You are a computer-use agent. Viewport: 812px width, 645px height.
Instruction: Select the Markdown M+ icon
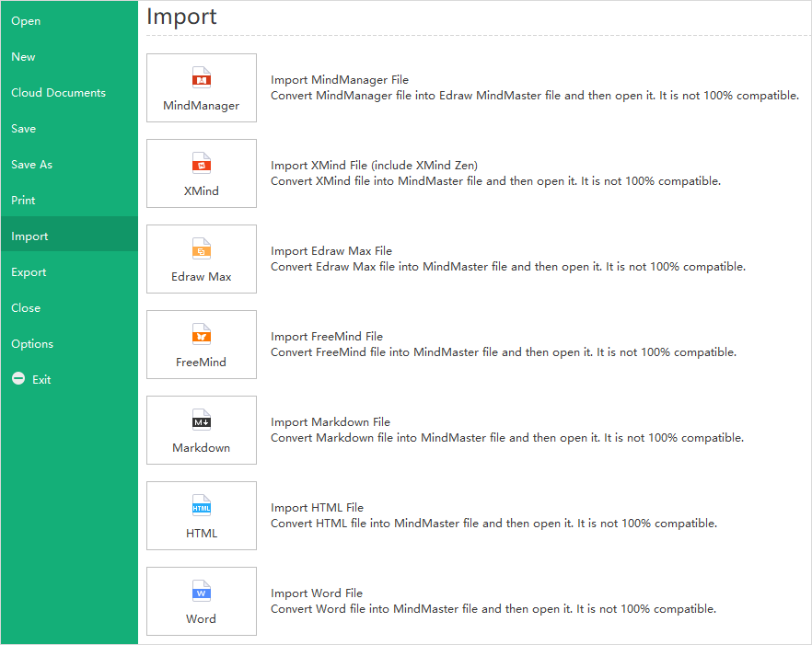point(201,420)
